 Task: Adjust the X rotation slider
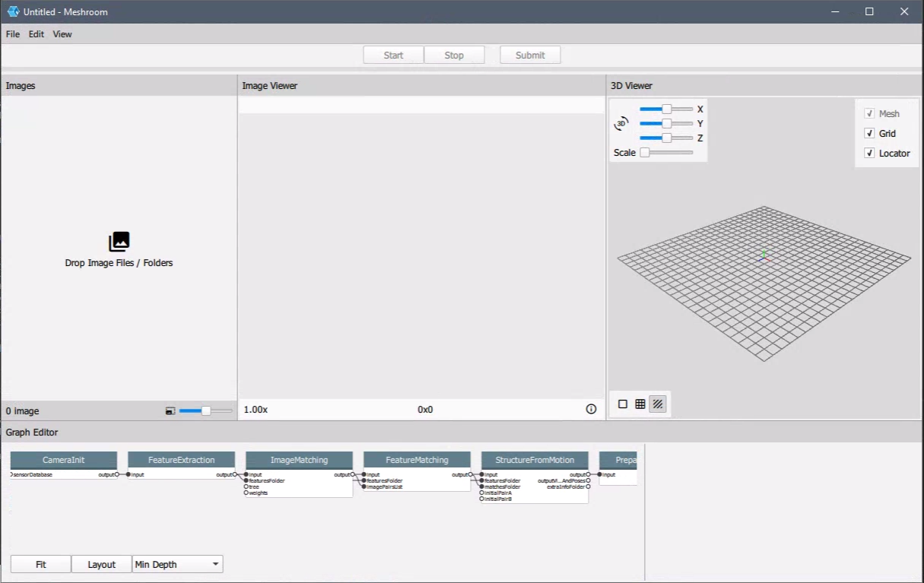[666, 109]
